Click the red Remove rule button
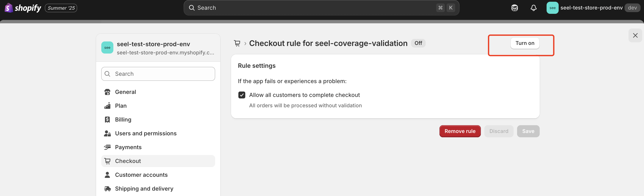The height and width of the screenshot is (196, 644). click(x=460, y=131)
